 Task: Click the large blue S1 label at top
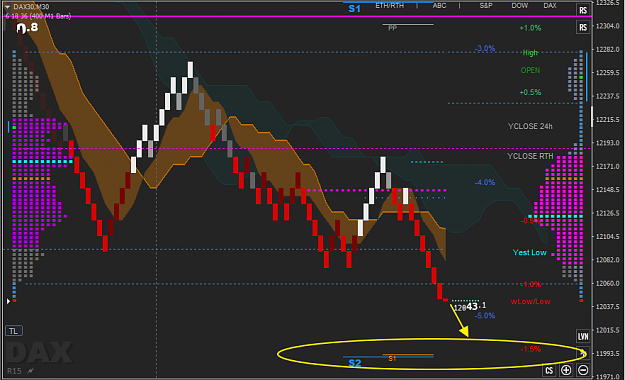pos(354,9)
